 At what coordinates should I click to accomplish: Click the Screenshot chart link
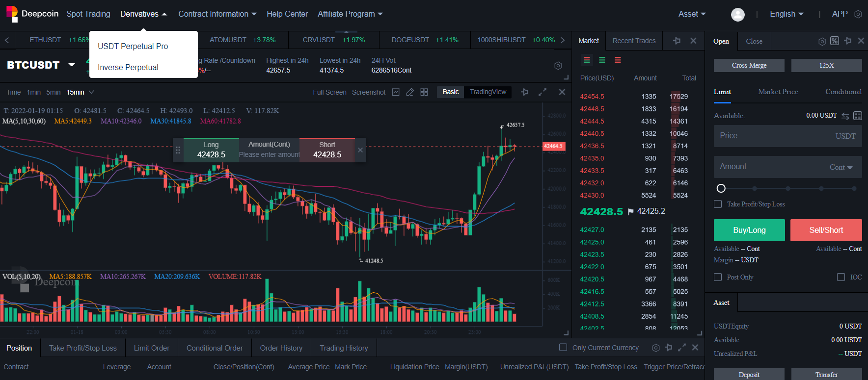coord(369,92)
